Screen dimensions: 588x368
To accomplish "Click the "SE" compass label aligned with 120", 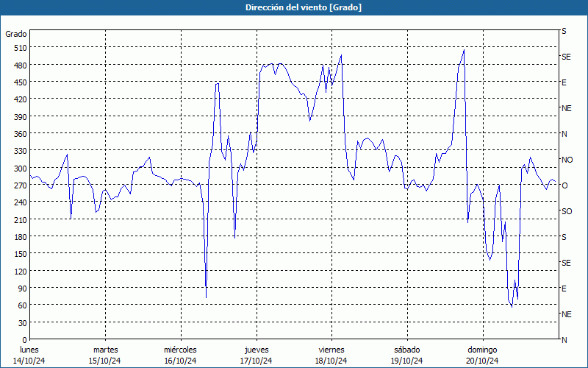I will (566, 263).
